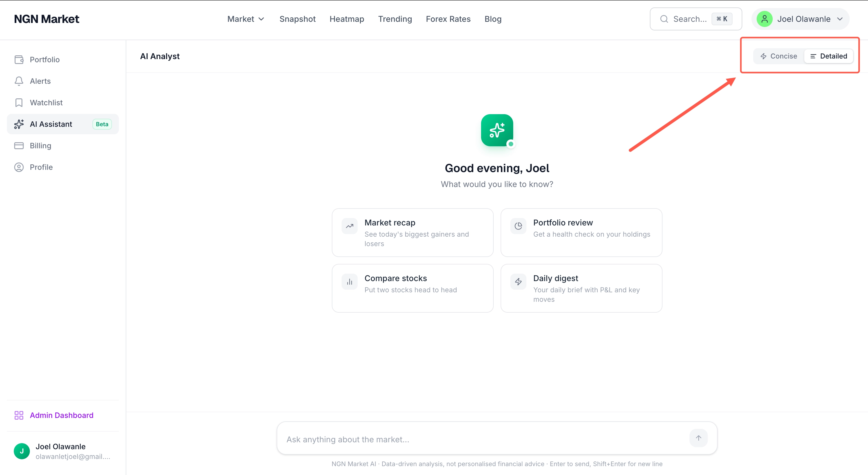Select the Market recap suggestion card
The width and height of the screenshot is (868, 475).
pyautogui.click(x=412, y=232)
